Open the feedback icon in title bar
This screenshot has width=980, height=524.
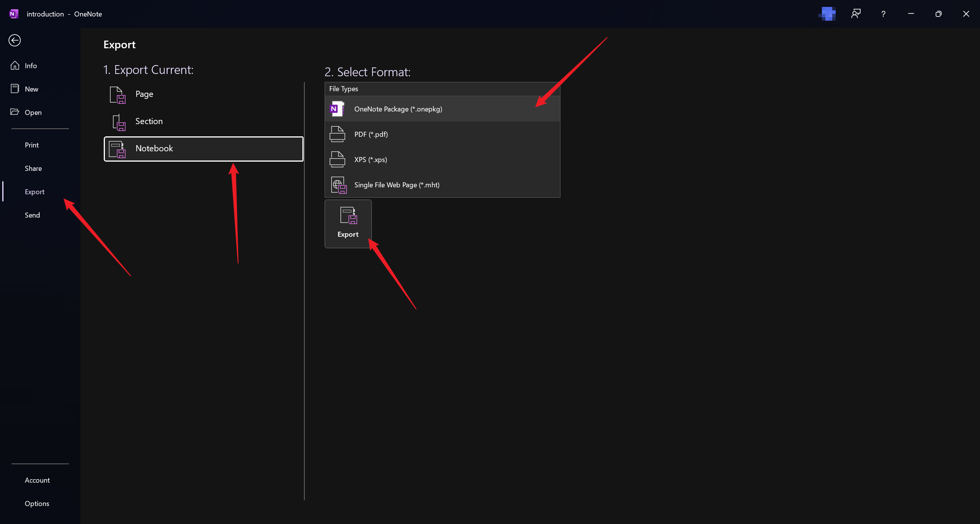(856, 14)
